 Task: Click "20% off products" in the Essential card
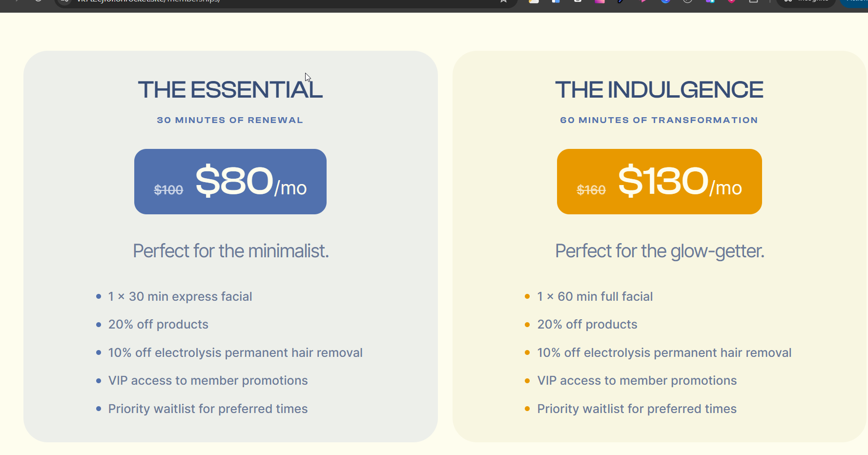point(158,325)
